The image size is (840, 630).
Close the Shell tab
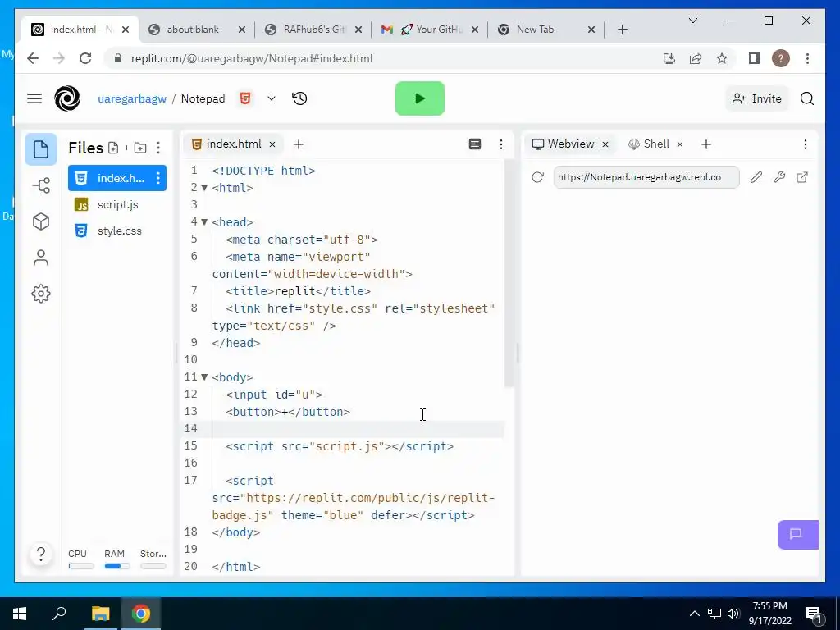680,144
